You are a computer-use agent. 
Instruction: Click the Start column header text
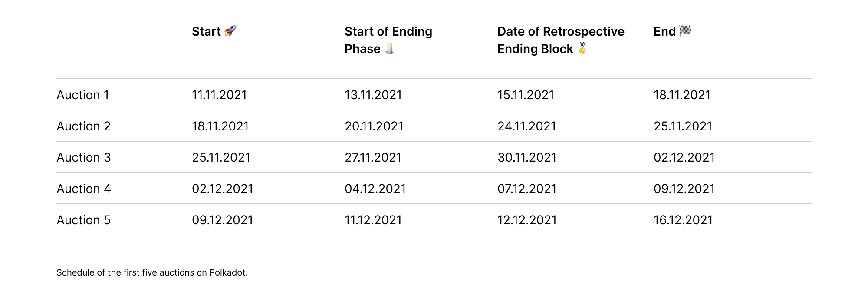[206, 31]
